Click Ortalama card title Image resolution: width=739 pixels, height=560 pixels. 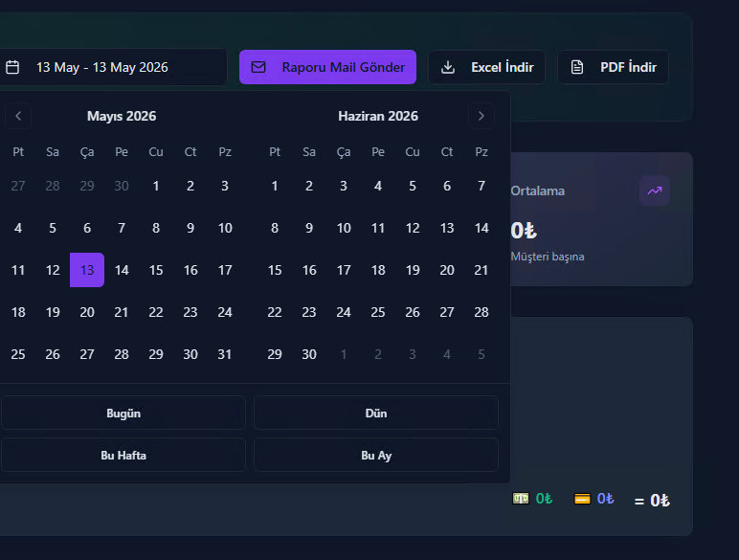(x=538, y=190)
